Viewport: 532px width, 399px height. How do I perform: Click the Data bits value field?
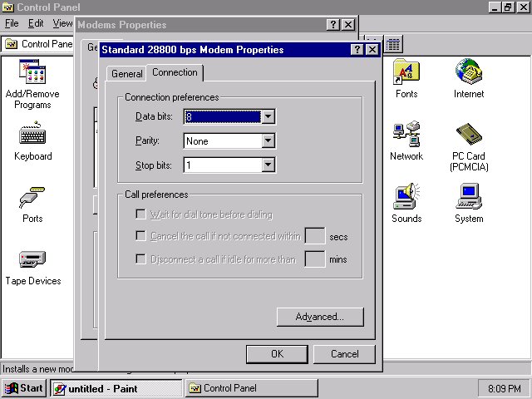click(223, 116)
